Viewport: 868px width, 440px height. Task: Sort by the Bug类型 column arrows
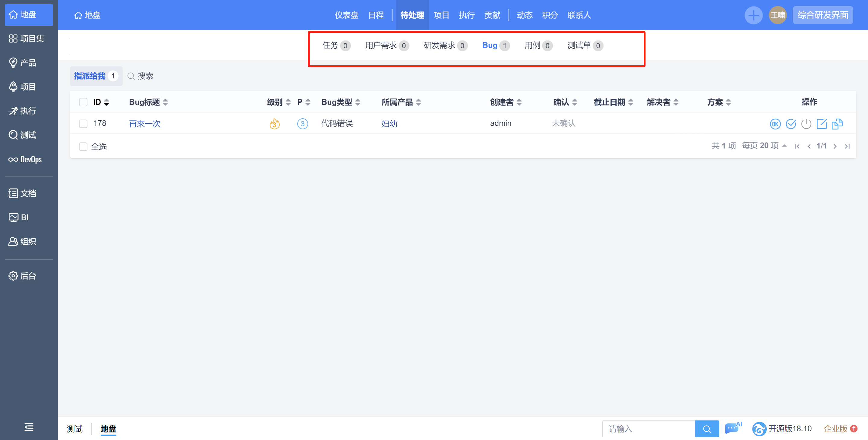tap(358, 102)
